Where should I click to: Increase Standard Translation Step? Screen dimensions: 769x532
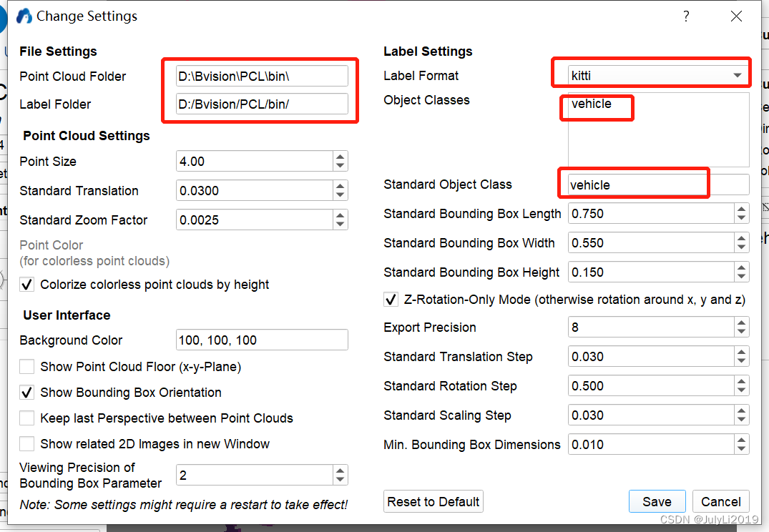(741, 352)
